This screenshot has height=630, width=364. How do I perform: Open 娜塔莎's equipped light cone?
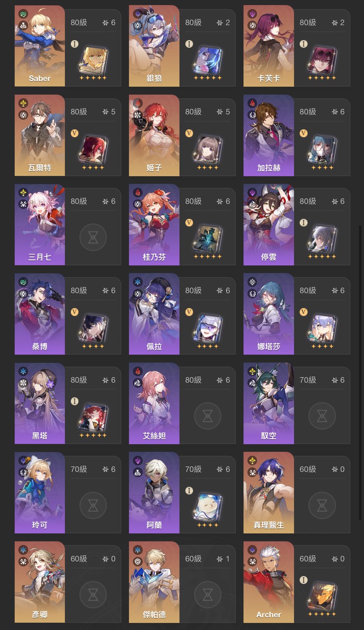tap(322, 327)
